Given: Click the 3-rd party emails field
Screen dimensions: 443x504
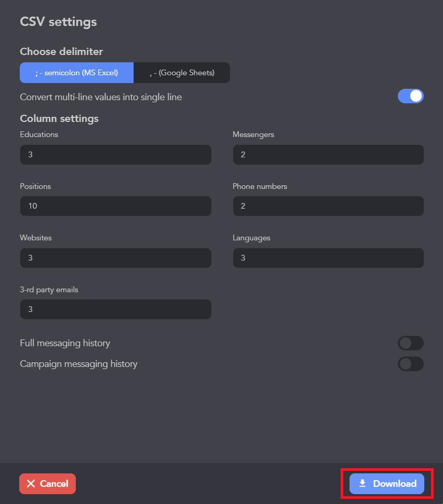Looking at the screenshot, I should 115,309.
